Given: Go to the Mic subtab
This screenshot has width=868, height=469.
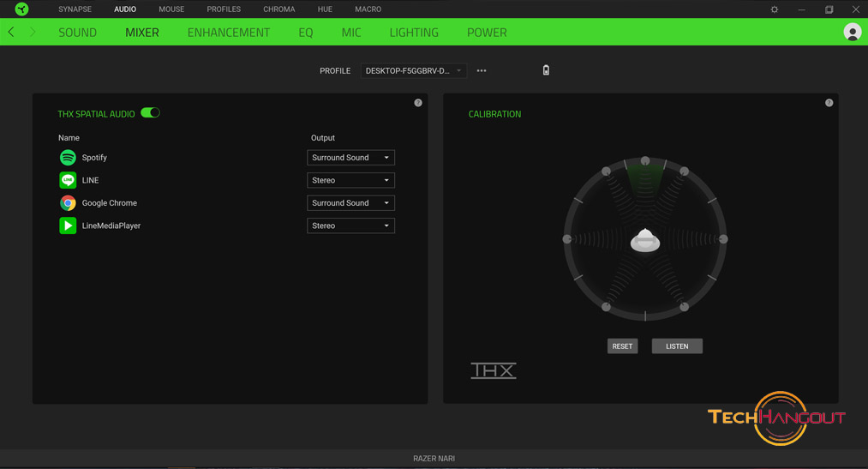Looking at the screenshot, I should pyautogui.click(x=351, y=33).
